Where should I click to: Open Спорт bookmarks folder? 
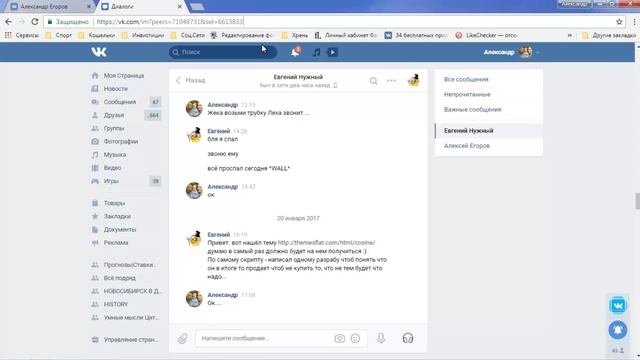click(x=59, y=36)
